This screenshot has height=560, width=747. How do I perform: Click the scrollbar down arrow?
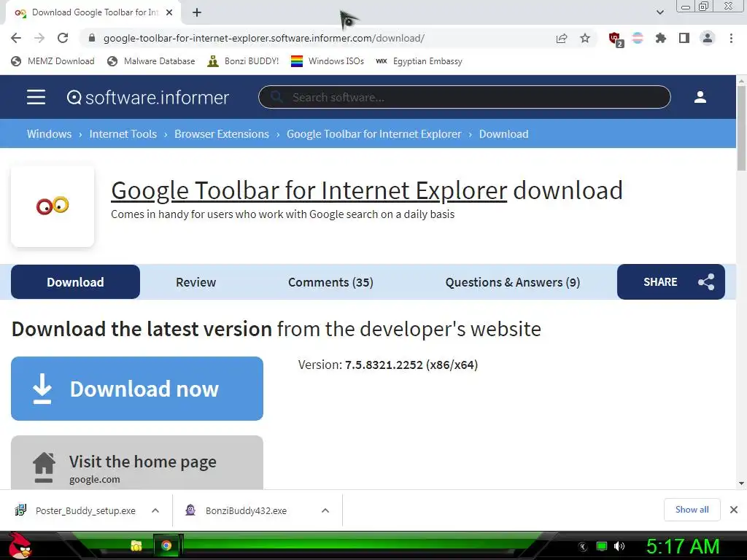click(x=741, y=483)
